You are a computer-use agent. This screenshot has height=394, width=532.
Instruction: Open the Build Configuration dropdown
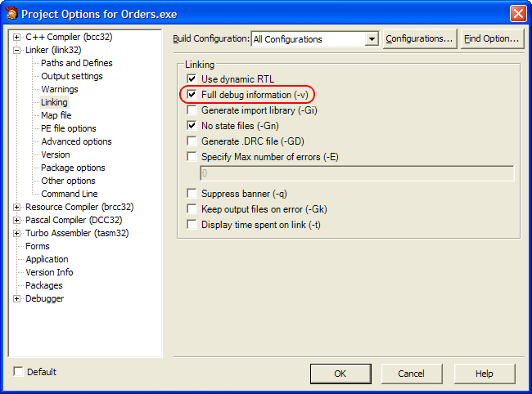coord(372,39)
